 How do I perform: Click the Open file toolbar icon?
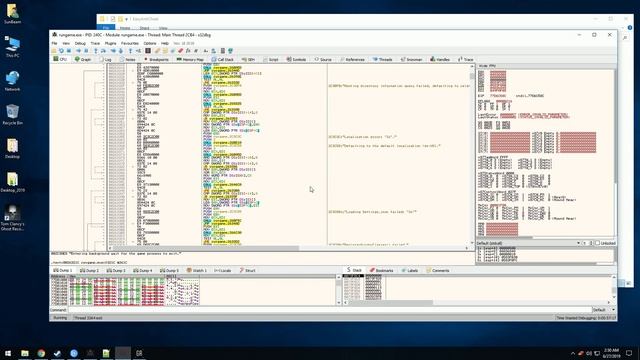(54, 51)
